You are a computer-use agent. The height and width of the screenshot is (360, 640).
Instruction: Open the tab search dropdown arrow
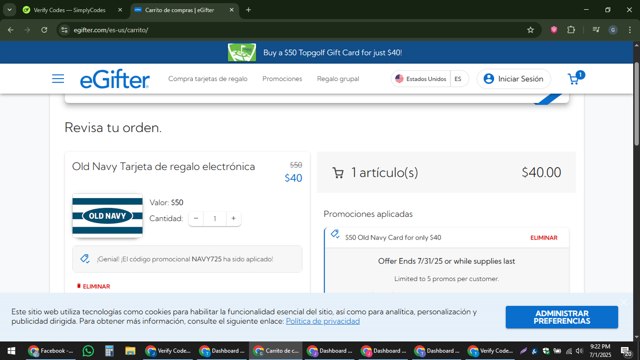(9, 10)
